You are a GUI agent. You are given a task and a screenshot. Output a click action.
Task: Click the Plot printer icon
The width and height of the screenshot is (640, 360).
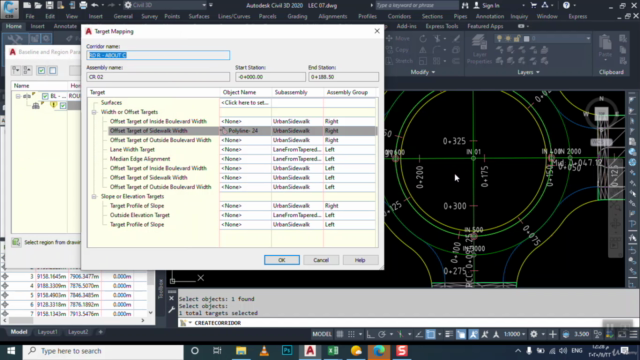pos(83,5)
